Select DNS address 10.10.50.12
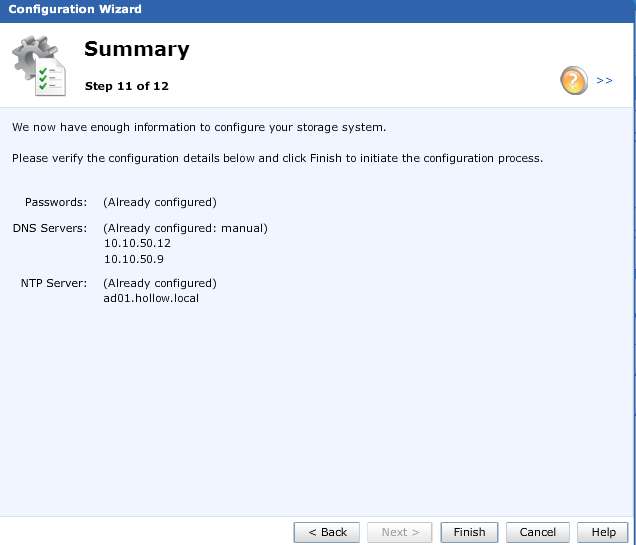The height and width of the screenshot is (545, 636). pyautogui.click(x=137, y=243)
